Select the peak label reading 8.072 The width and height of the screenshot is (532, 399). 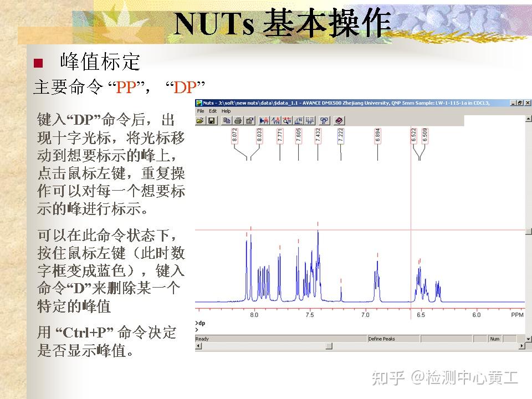(x=236, y=136)
